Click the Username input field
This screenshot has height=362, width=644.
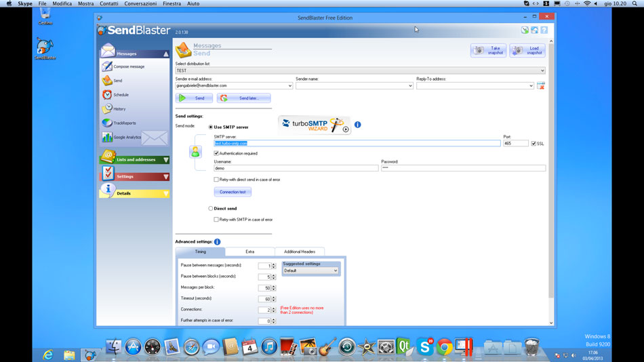(296, 168)
